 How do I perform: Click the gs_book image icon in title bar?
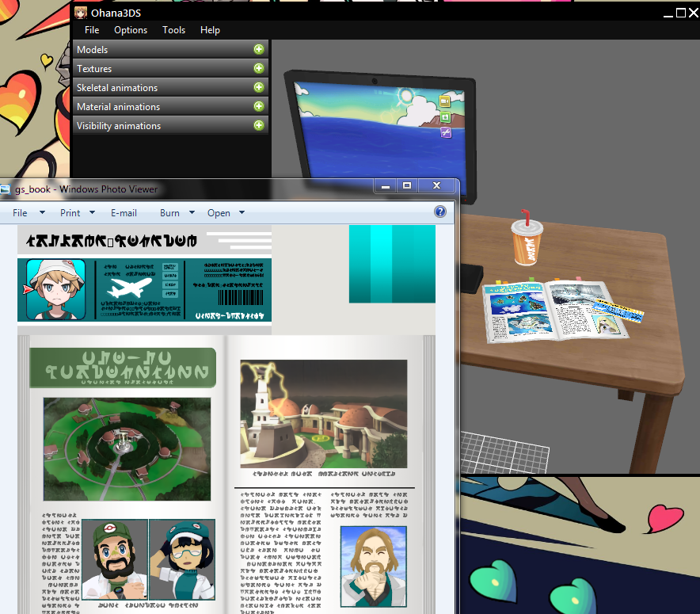point(6,189)
